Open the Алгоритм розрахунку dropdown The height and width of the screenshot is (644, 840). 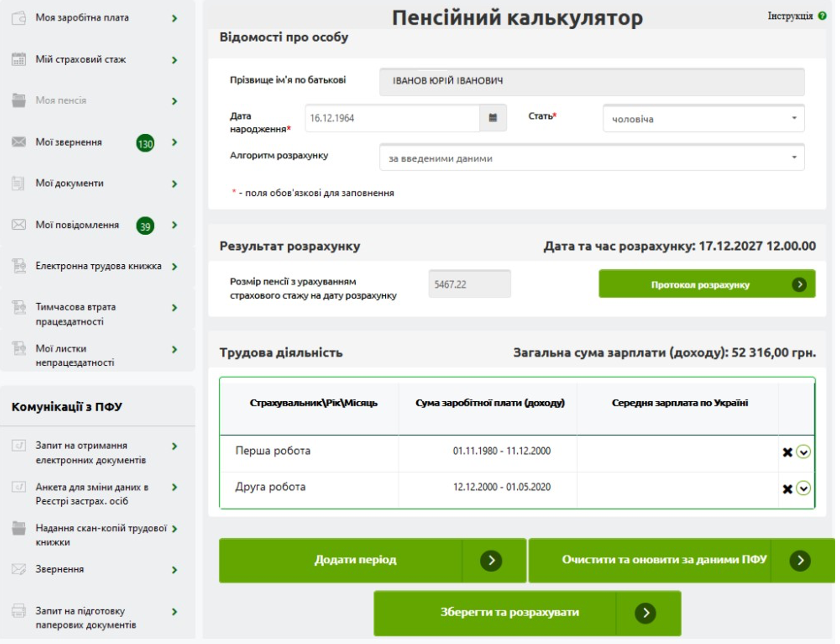[x=591, y=158]
